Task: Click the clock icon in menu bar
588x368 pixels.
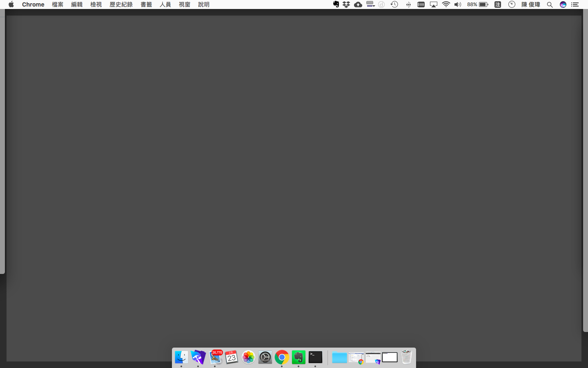Action: 512,4
